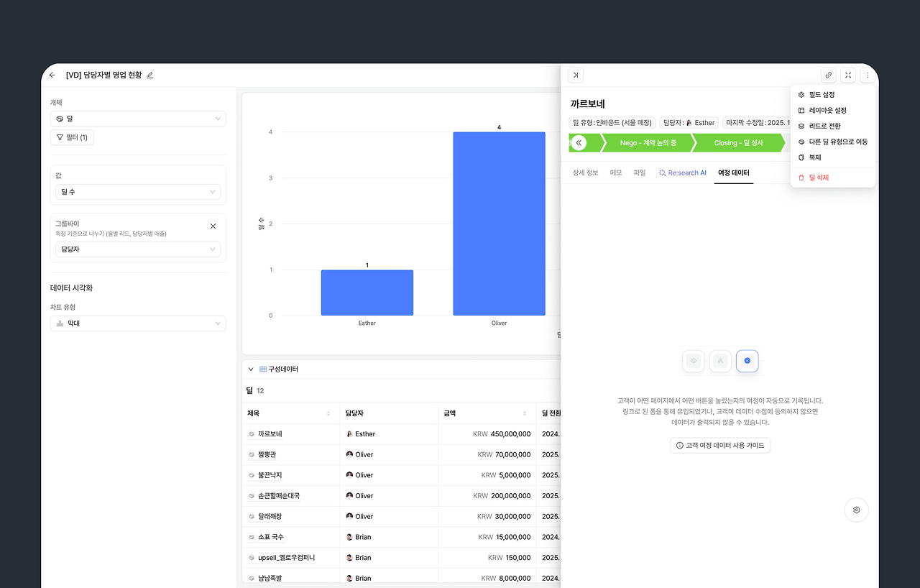
Task: Expand the deal panel to full screen
Action: point(848,75)
